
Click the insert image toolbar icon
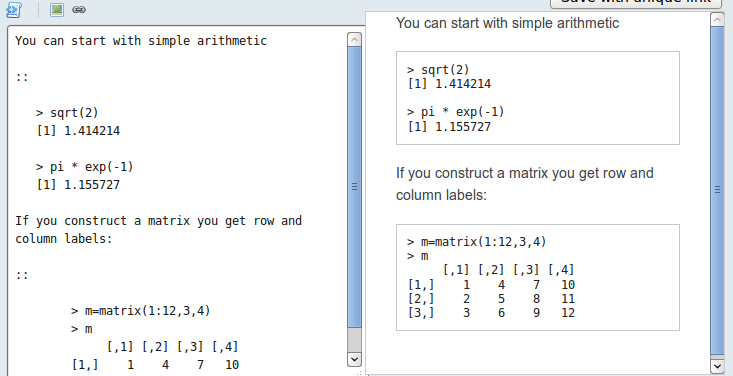[x=57, y=9]
